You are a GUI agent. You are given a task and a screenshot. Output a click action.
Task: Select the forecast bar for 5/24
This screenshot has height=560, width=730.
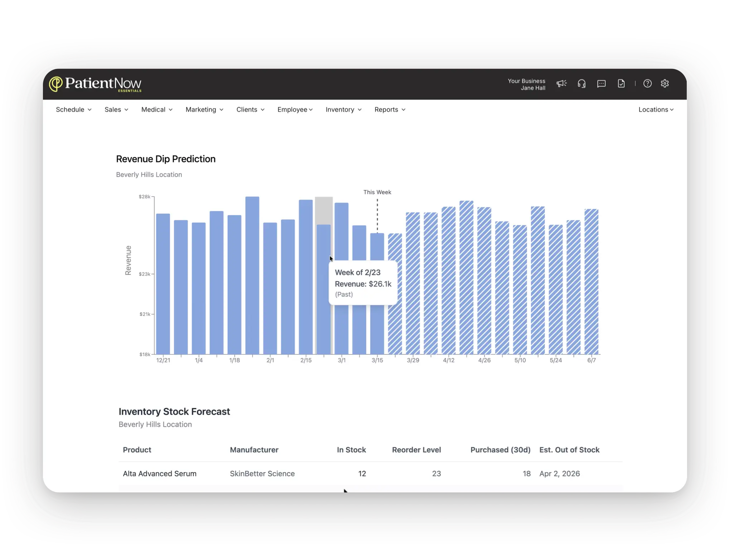pyautogui.click(x=556, y=289)
